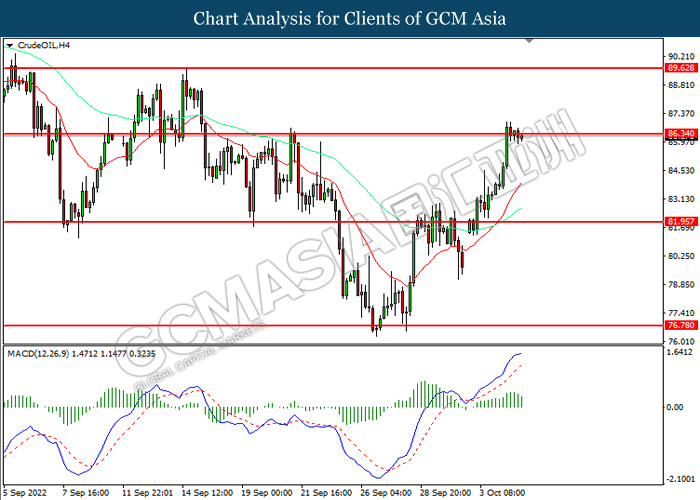
Task: Click the -2.1001 MACD scale value
Action: pos(680,479)
